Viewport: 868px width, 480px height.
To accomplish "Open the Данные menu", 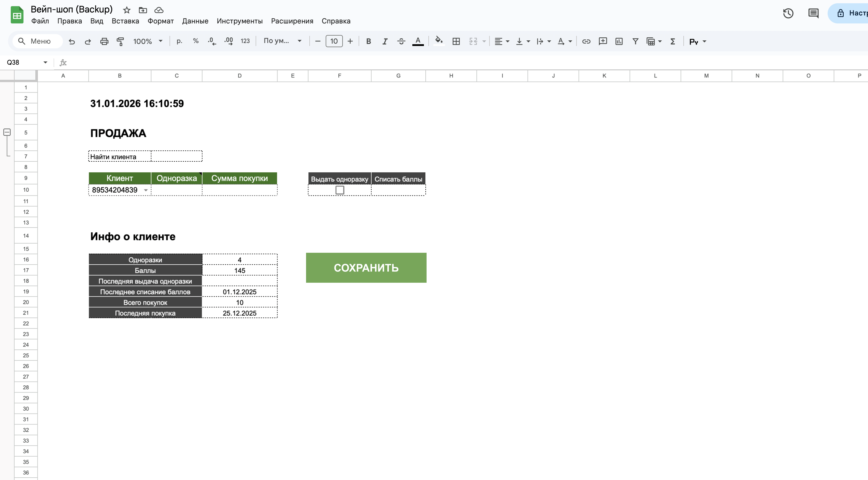I will click(195, 21).
